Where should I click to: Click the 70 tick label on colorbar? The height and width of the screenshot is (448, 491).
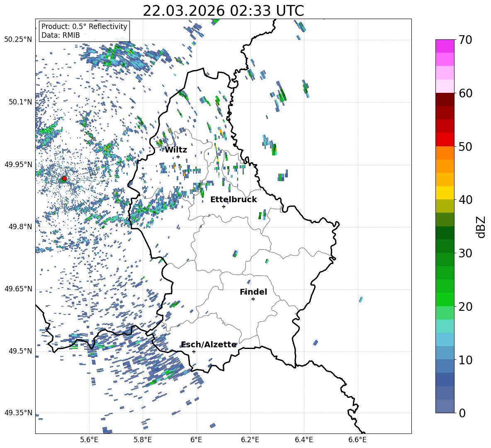click(x=466, y=40)
